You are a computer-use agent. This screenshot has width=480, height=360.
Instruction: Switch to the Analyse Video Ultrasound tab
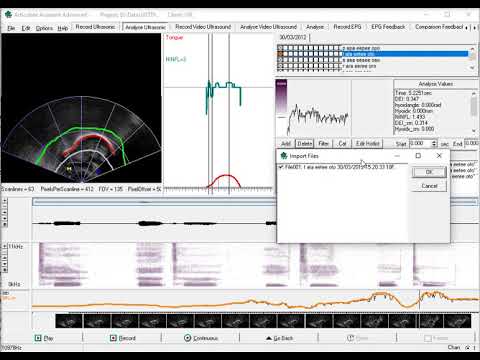268,27
